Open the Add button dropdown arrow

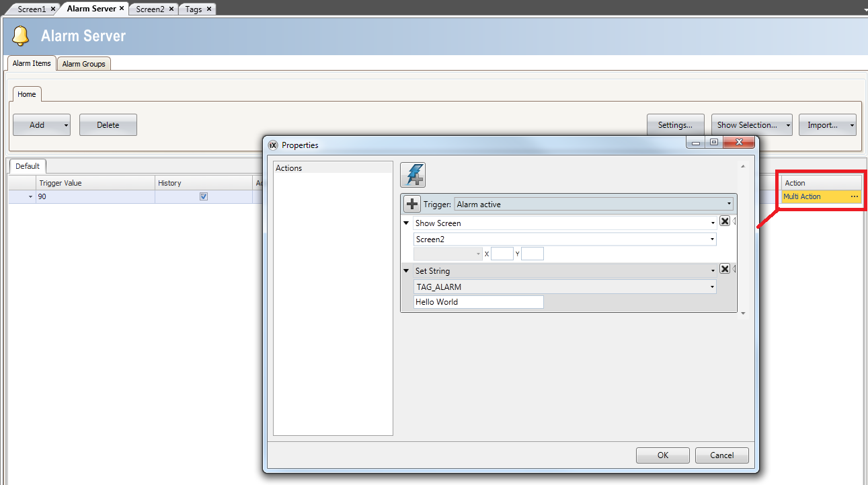[66, 125]
